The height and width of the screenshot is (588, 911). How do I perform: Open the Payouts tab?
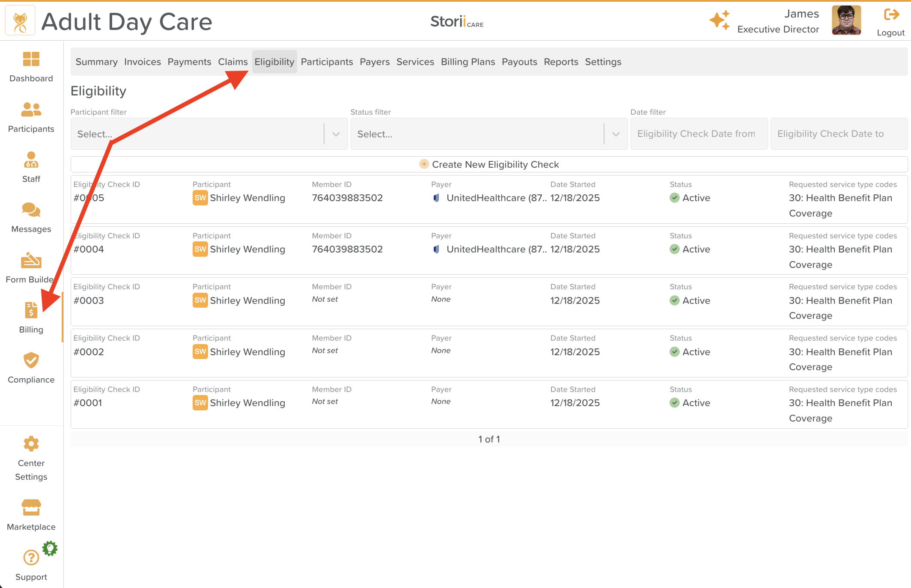[x=519, y=62]
